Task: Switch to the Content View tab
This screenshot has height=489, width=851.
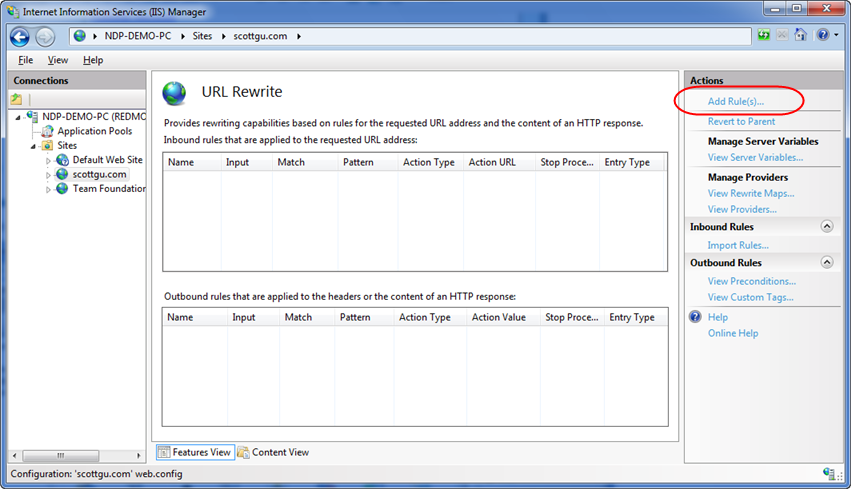Action: (x=273, y=452)
